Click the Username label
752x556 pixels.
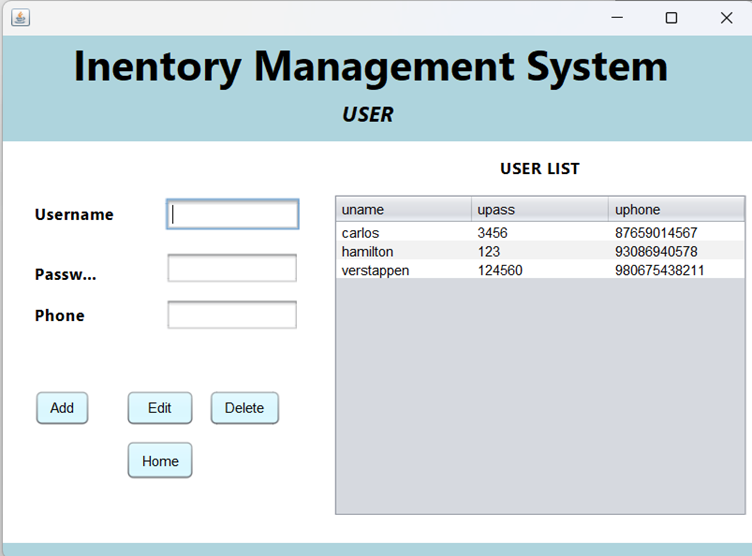74,214
